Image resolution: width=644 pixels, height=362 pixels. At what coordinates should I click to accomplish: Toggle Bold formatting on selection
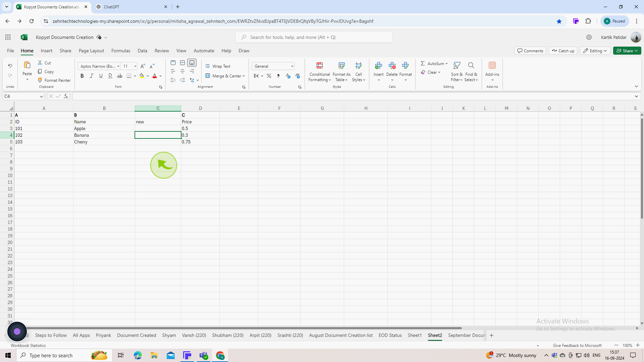[82, 75]
